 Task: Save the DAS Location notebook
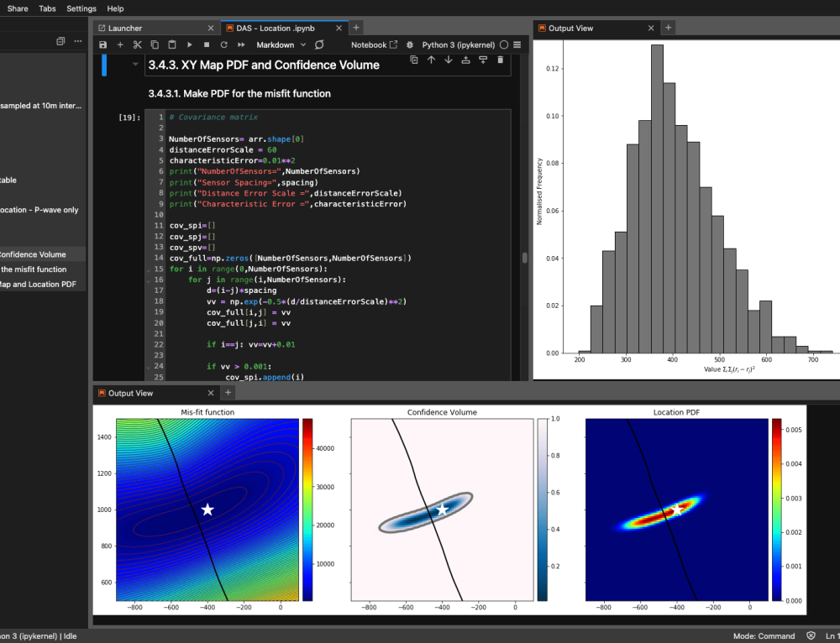(x=102, y=44)
